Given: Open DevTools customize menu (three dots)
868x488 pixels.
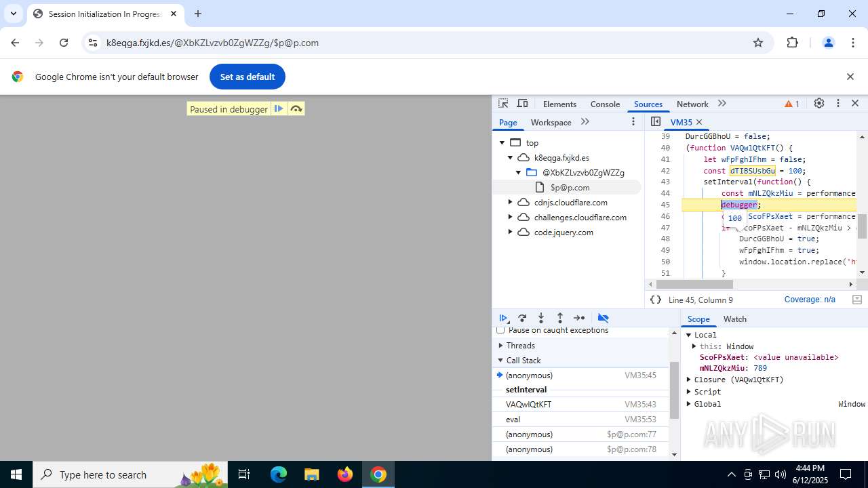Looking at the screenshot, I should (838, 104).
